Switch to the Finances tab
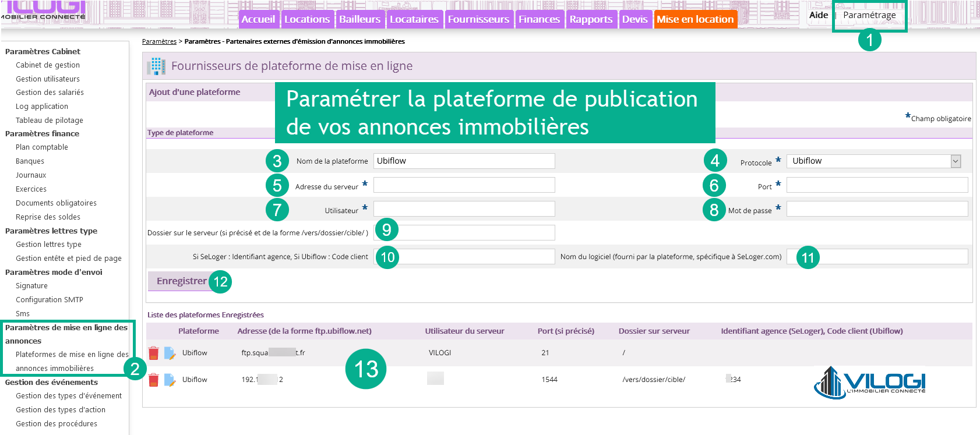The image size is (980, 435). pos(539,19)
